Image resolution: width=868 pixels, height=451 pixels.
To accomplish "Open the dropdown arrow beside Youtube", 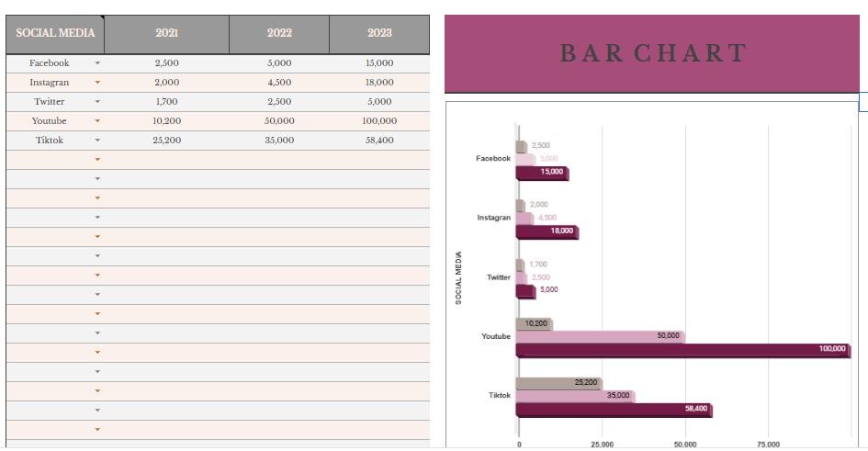I will coord(97,121).
